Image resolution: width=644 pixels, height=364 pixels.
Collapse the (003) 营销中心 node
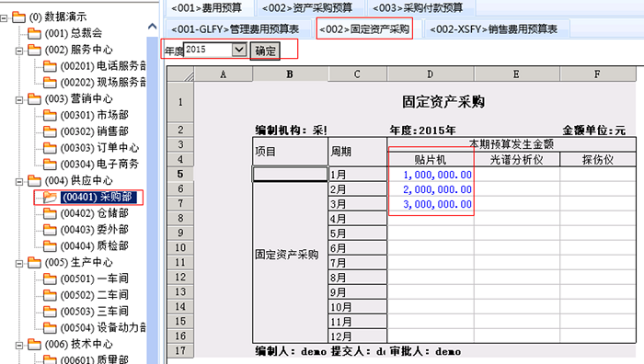pyautogui.click(x=19, y=99)
